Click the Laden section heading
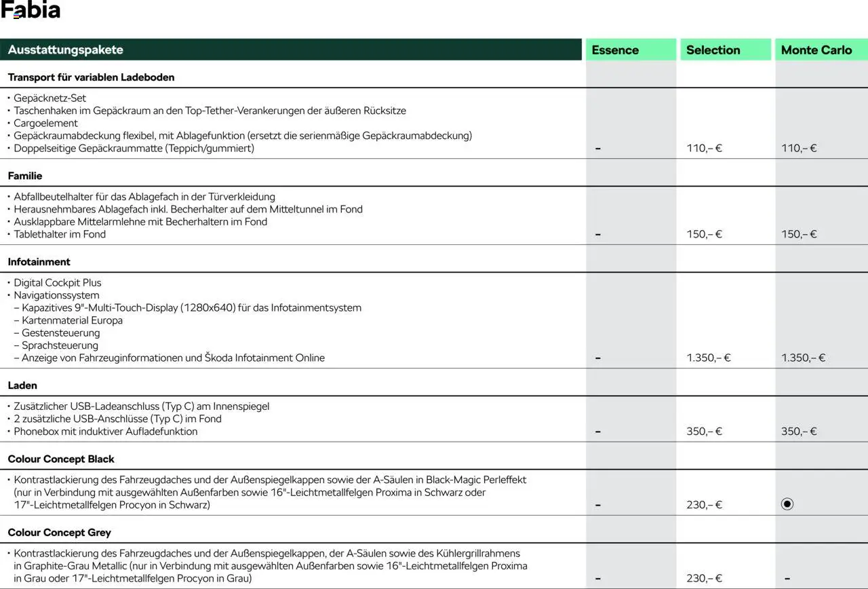The image size is (868, 589). (22, 385)
